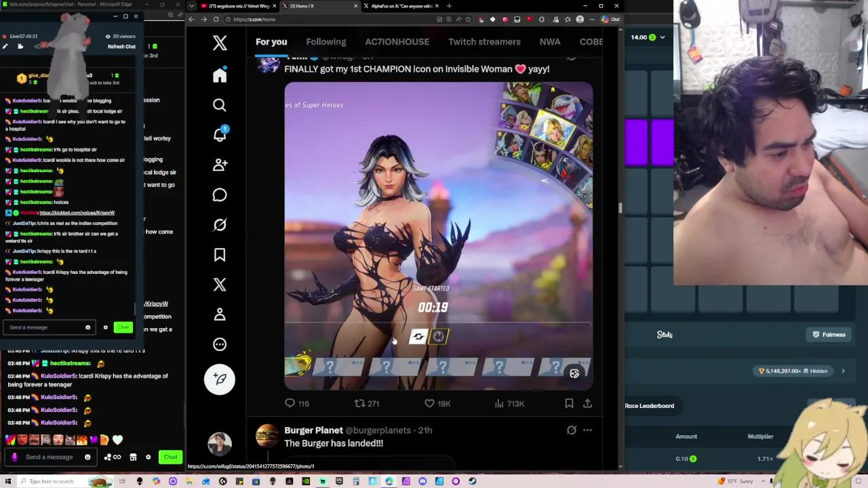Switch to the NWA tab
The image size is (868, 488).
(x=550, y=42)
